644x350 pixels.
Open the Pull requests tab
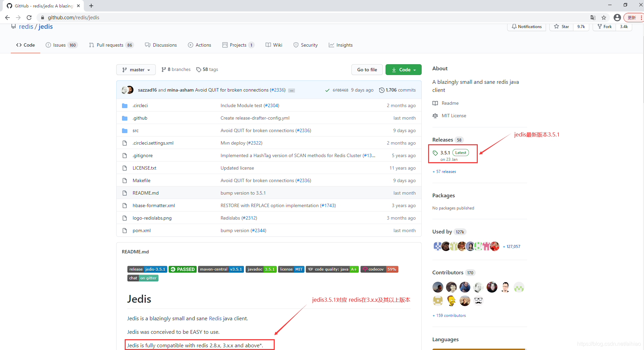point(112,45)
